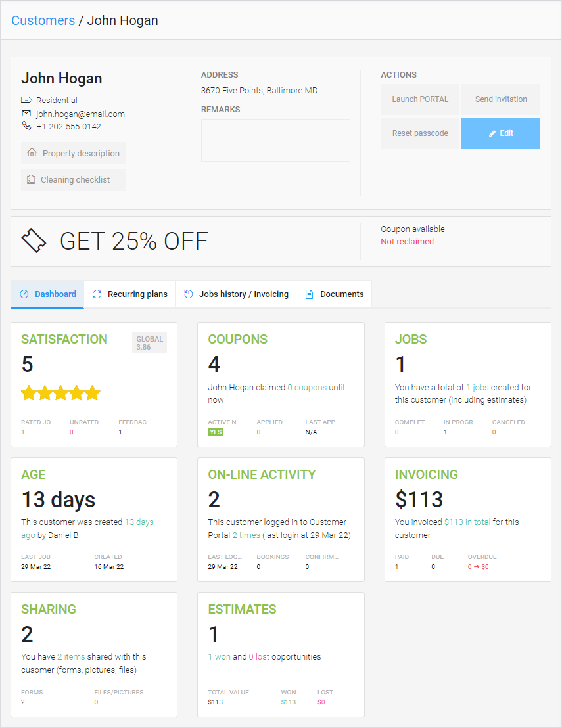Click the coupon ticket icon
Screen dimensions: 562x728
(x=34, y=241)
